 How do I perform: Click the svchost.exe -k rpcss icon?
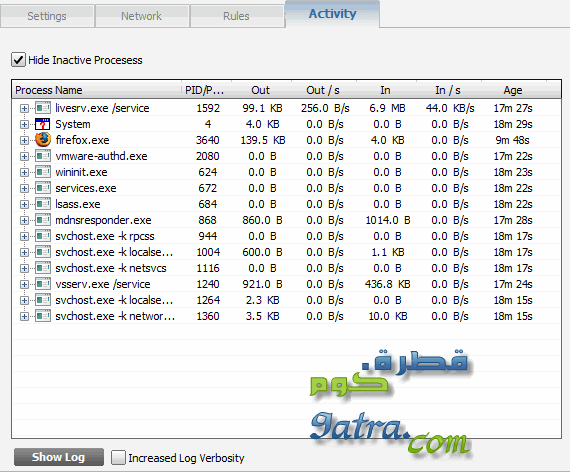pos(43,236)
